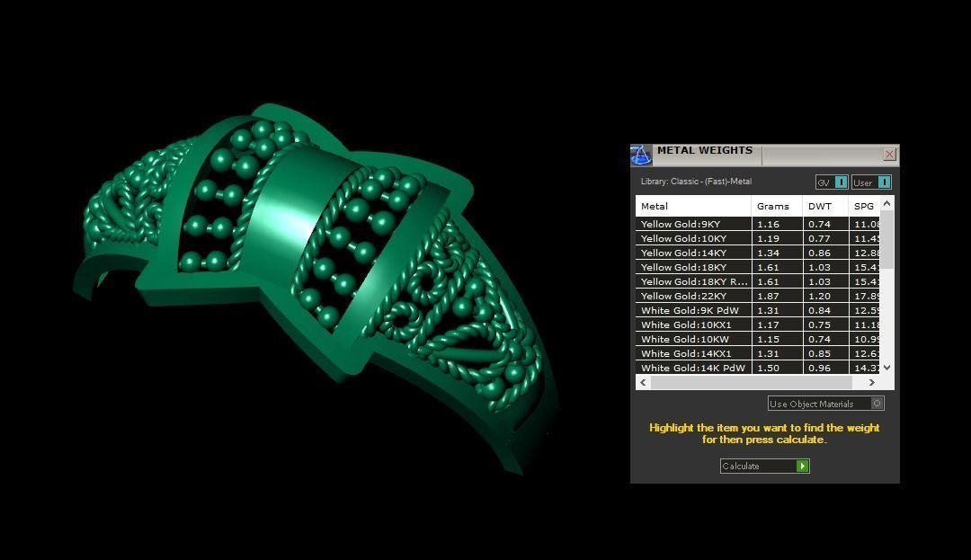Click the SPG column header

pos(864,206)
